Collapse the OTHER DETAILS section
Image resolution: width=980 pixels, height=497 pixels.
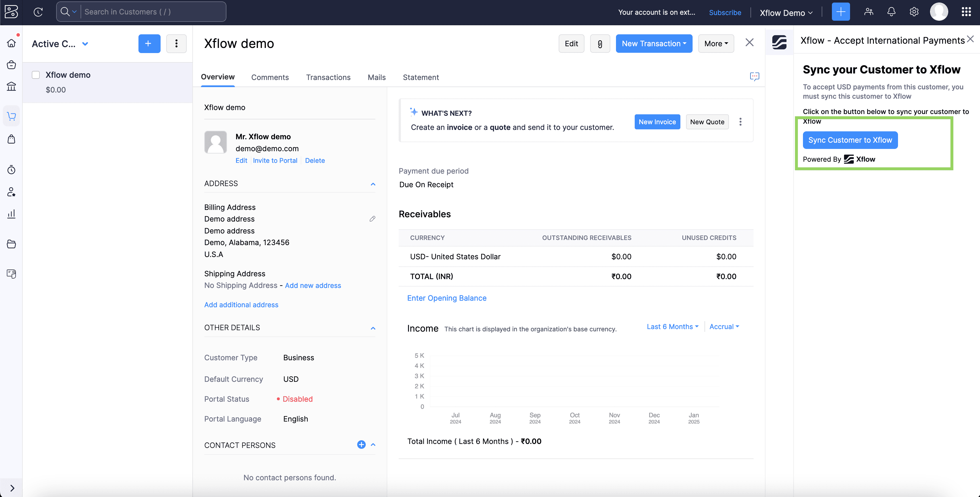(373, 328)
